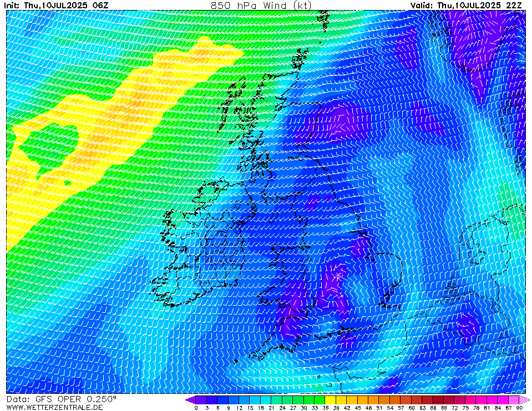Click the '72' label on the wind scale
Viewport: 532px width, 411px height.
(x=455, y=408)
